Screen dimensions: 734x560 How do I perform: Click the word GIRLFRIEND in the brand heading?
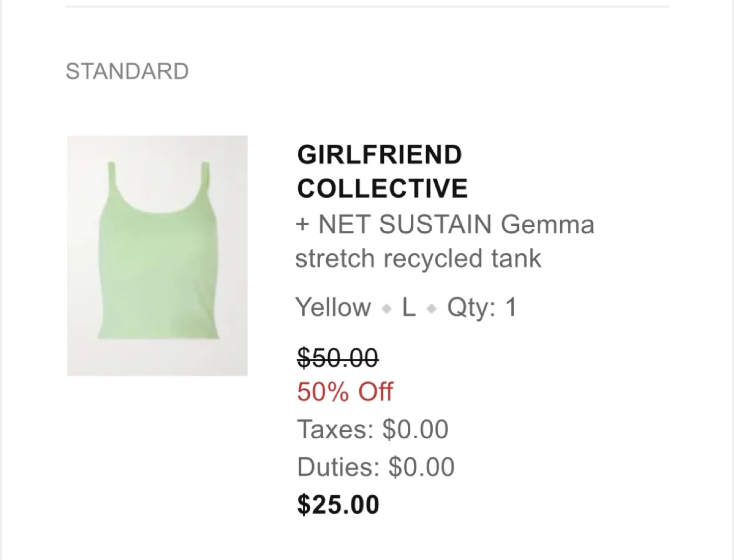pyautogui.click(x=380, y=155)
